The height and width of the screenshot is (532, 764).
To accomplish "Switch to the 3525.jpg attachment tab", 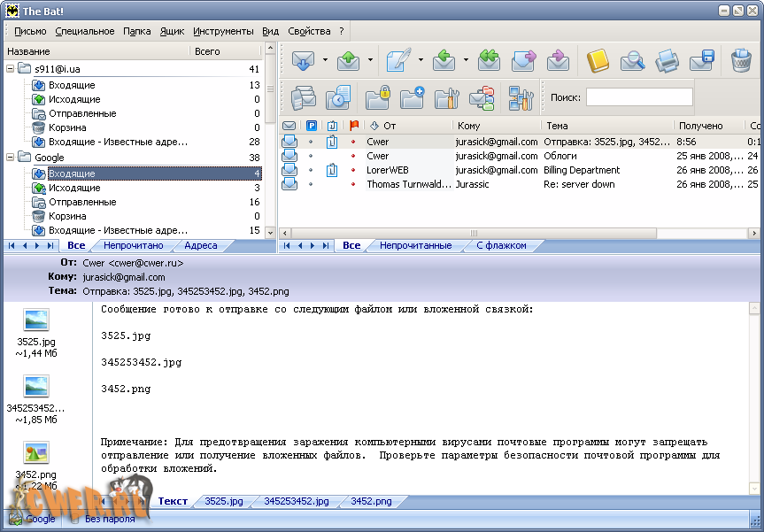I will point(223,501).
